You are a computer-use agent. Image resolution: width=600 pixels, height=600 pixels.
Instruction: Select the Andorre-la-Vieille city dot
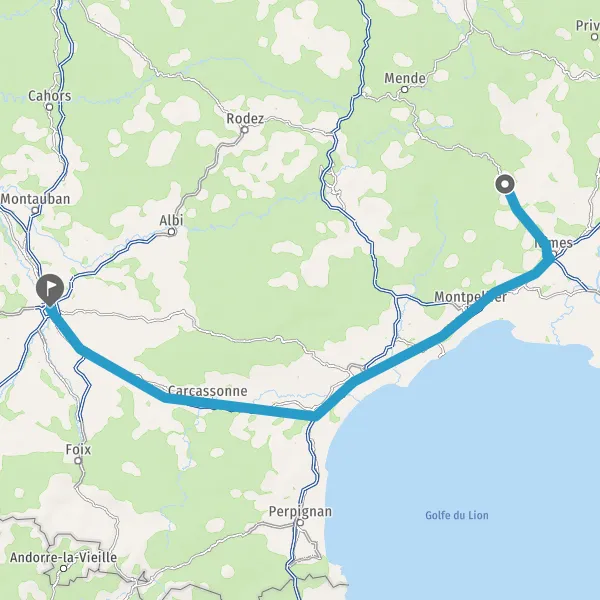64,569
